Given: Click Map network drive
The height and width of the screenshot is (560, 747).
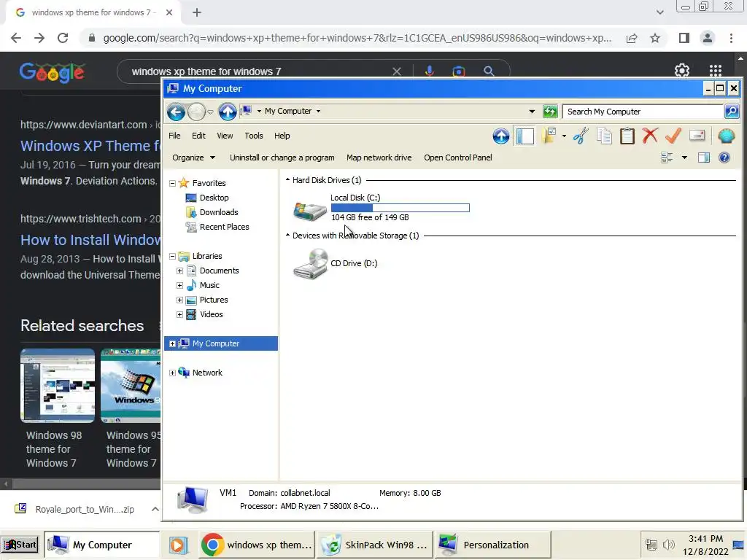Looking at the screenshot, I should [379, 157].
